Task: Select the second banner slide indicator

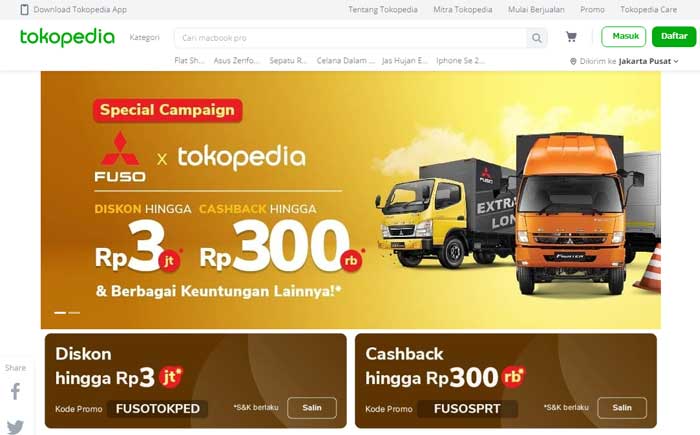Action: [x=74, y=313]
